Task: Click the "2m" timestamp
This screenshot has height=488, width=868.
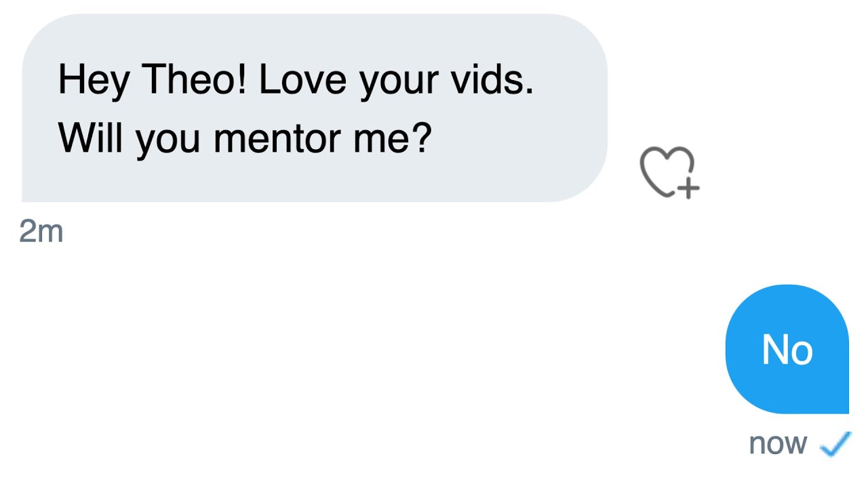Action: [x=41, y=232]
